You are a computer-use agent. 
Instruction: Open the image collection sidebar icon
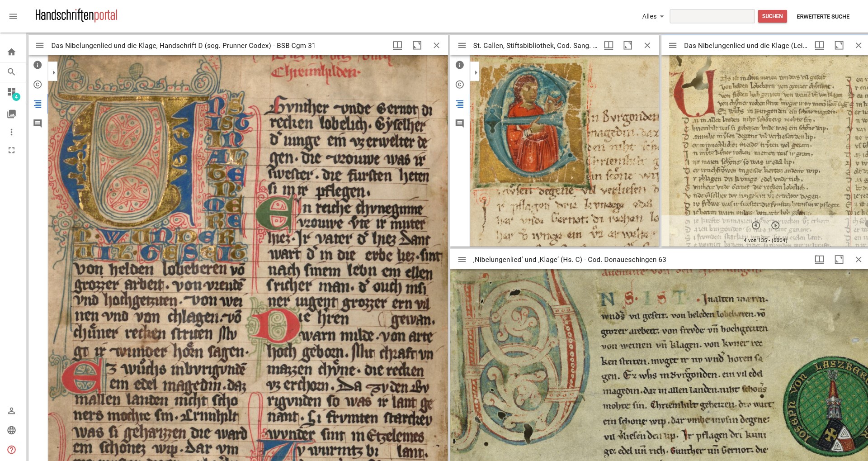(12, 114)
